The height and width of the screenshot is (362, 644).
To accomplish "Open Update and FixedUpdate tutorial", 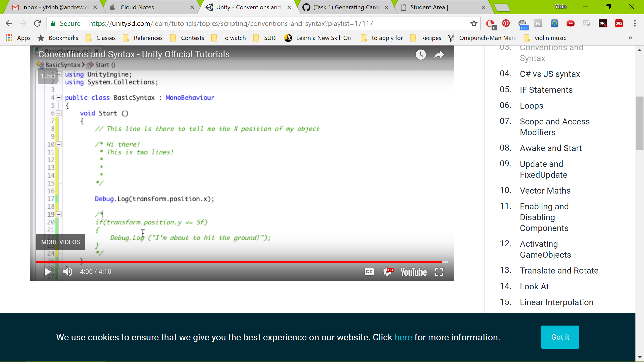I will [x=543, y=169].
